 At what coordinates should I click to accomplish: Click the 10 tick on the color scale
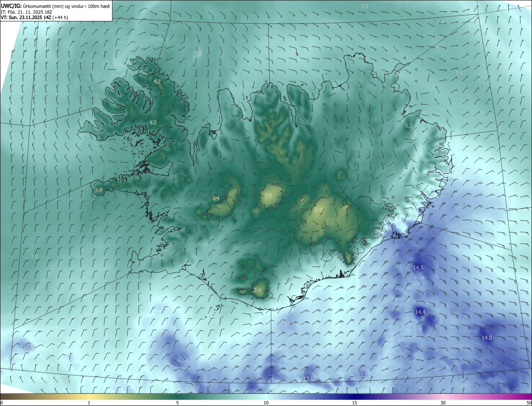(x=266, y=403)
